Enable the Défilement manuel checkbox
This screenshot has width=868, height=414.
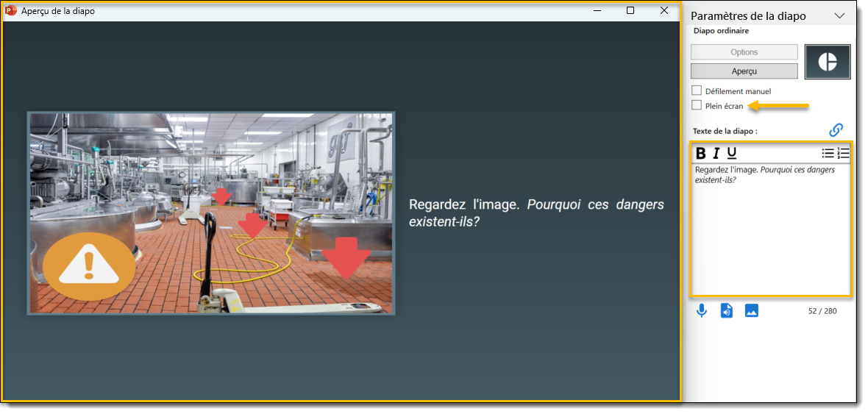[x=697, y=90]
